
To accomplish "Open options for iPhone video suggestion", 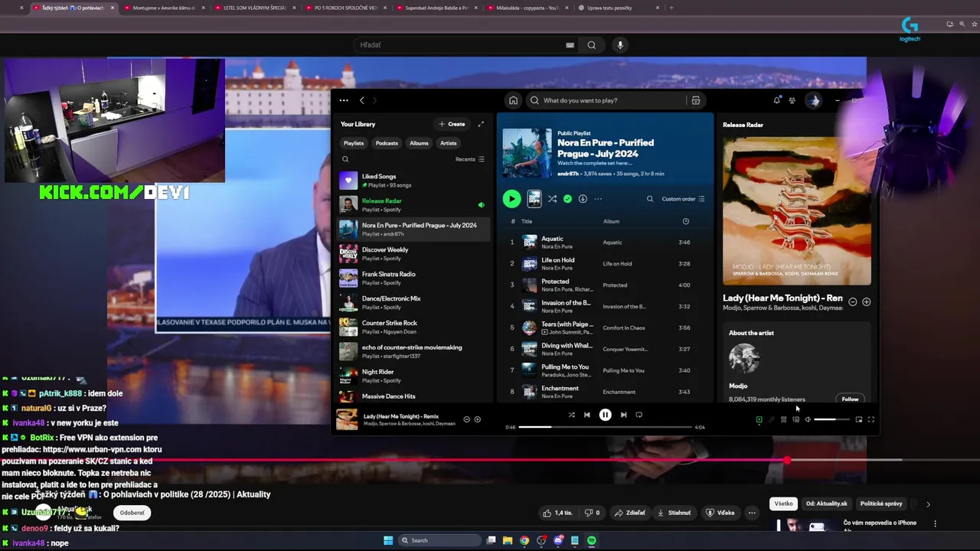I will point(935,523).
